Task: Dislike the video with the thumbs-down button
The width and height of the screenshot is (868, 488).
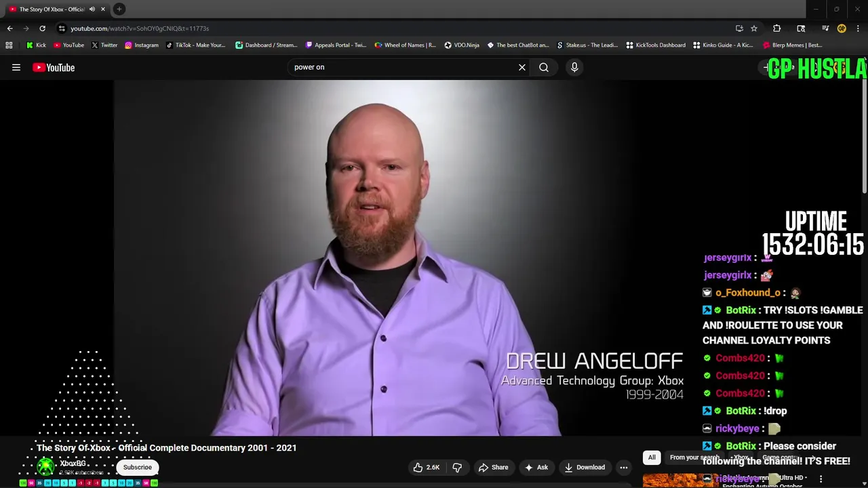Action: pos(457,467)
